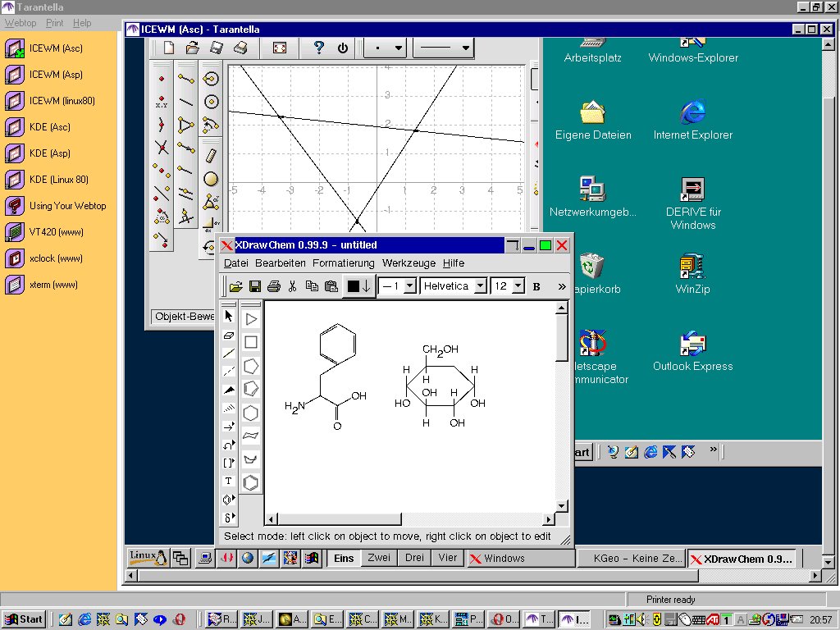Open the Formatierung menu

click(x=344, y=263)
